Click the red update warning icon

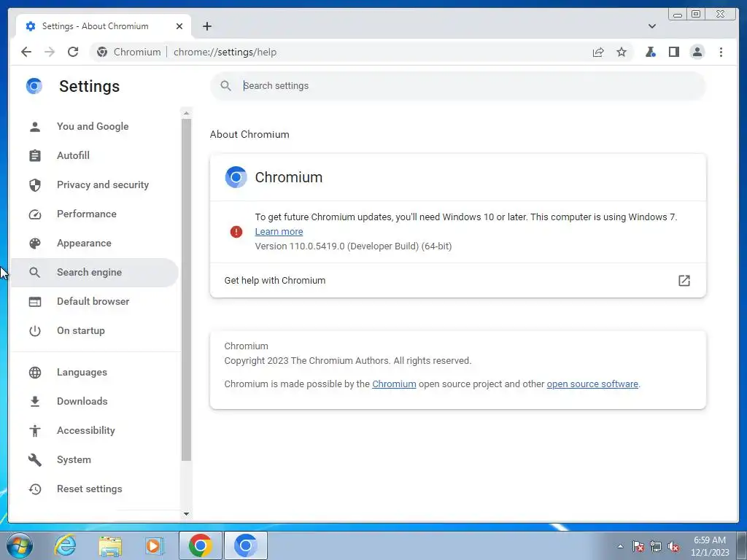[x=236, y=232]
